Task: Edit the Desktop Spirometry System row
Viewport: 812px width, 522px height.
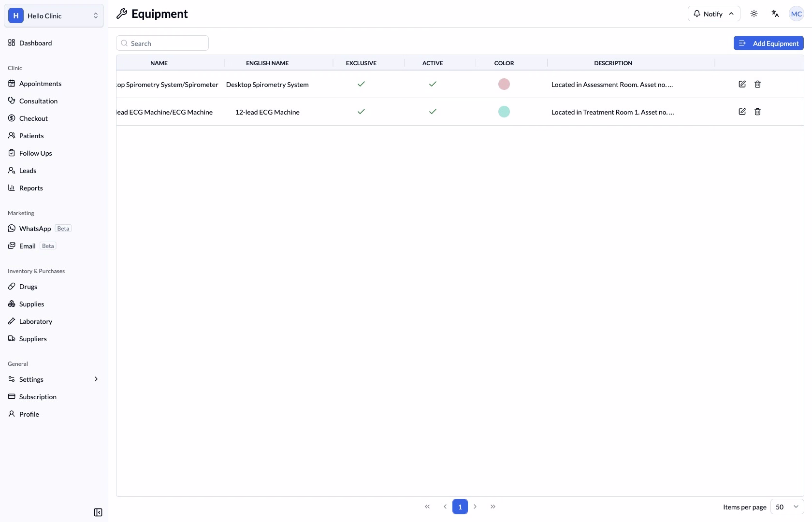Action: (x=742, y=84)
